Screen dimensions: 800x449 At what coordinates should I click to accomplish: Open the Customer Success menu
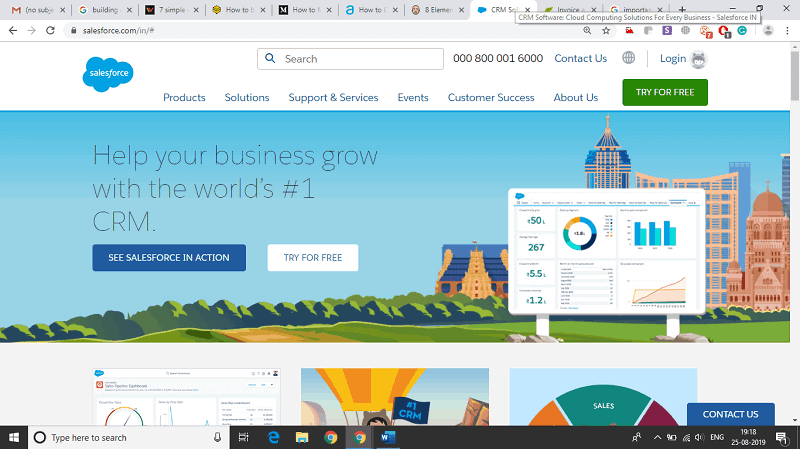(491, 97)
